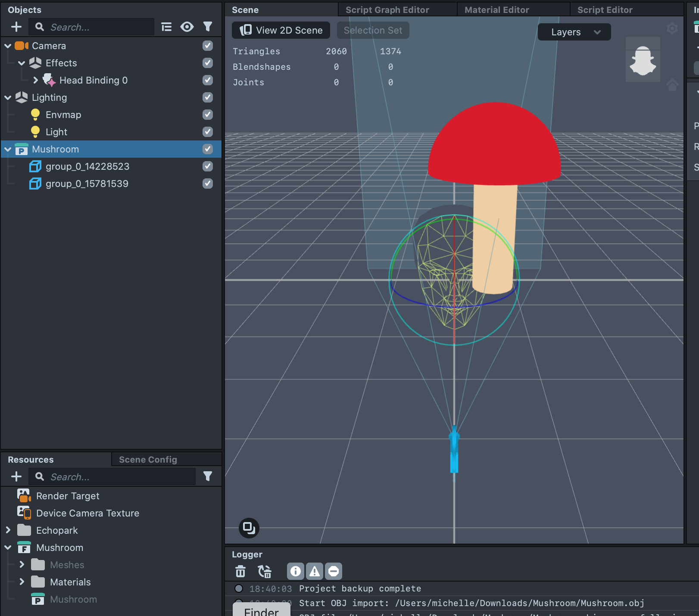Open the Objects panel filter funnel
699x616 pixels.
click(208, 27)
